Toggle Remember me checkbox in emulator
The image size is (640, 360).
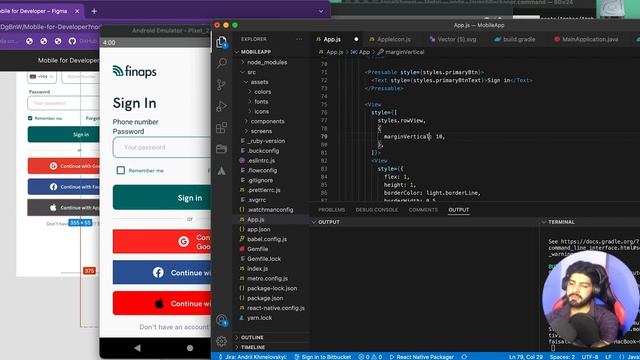(x=121, y=170)
